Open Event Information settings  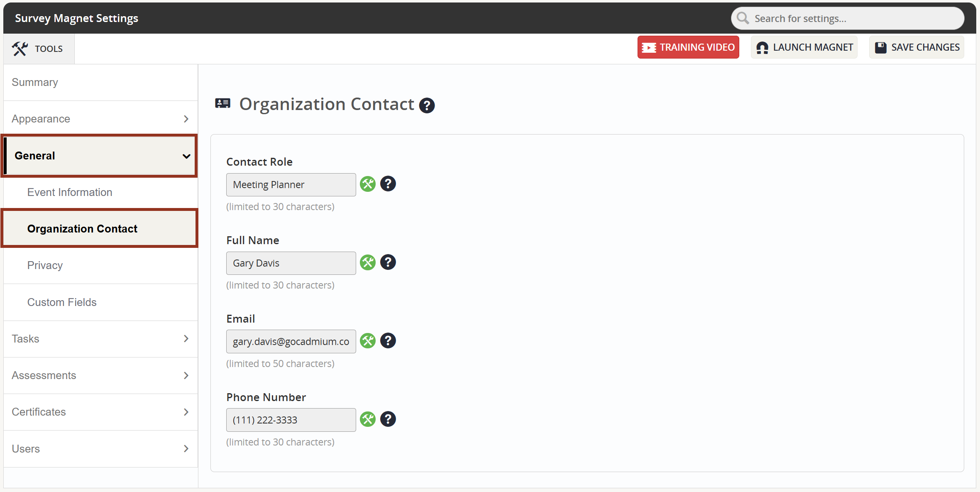pyautogui.click(x=100, y=192)
